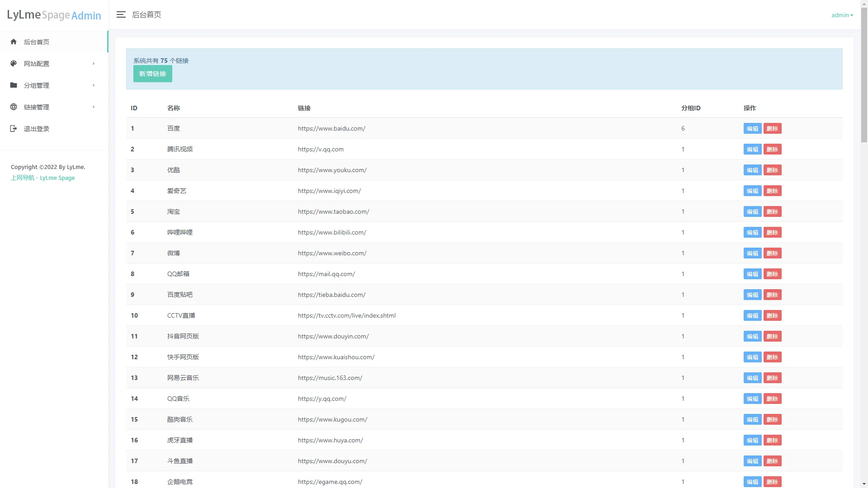Expand the 链接管理 submenu chevron
This screenshot has height=488, width=868.
tap(94, 107)
